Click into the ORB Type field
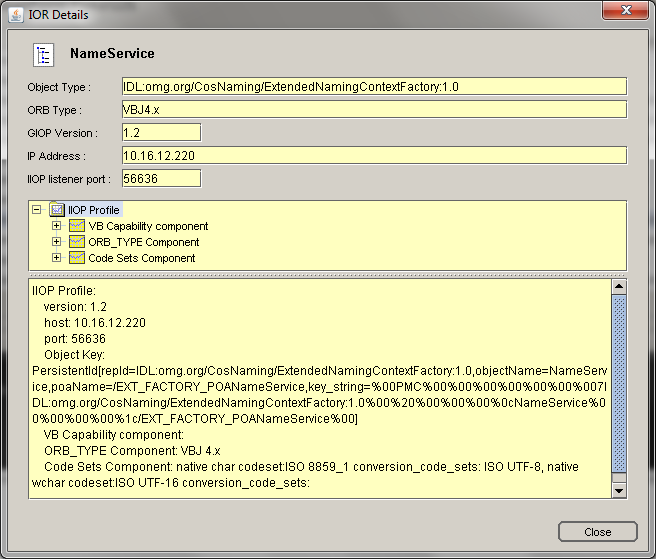Image resolution: width=656 pixels, height=559 pixels. pyautogui.click(x=374, y=110)
